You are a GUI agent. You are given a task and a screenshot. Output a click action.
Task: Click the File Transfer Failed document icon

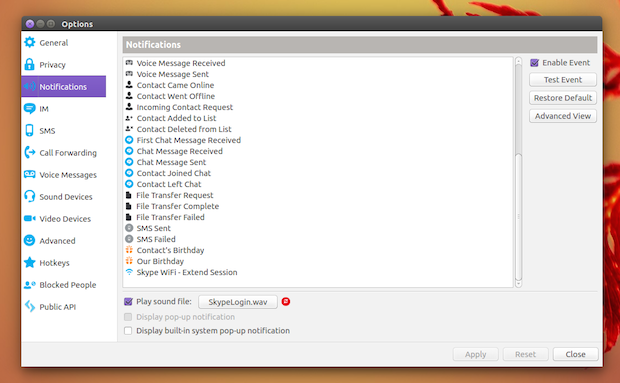(x=129, y=217)
